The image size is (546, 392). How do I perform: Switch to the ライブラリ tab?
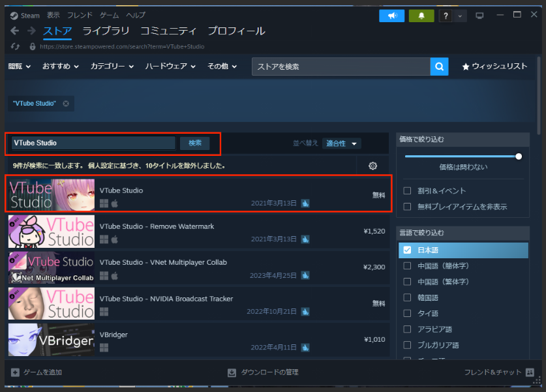pyautogui.click(x=106, y=31)
